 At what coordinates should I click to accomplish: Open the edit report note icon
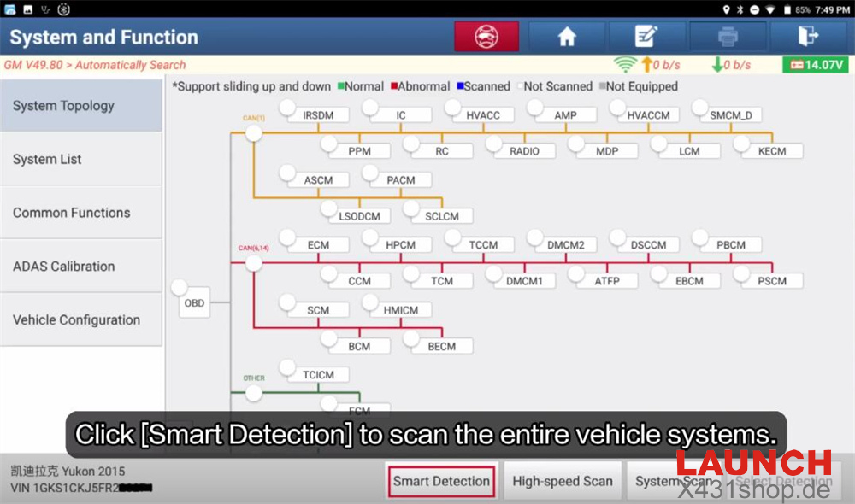(646, 37)
